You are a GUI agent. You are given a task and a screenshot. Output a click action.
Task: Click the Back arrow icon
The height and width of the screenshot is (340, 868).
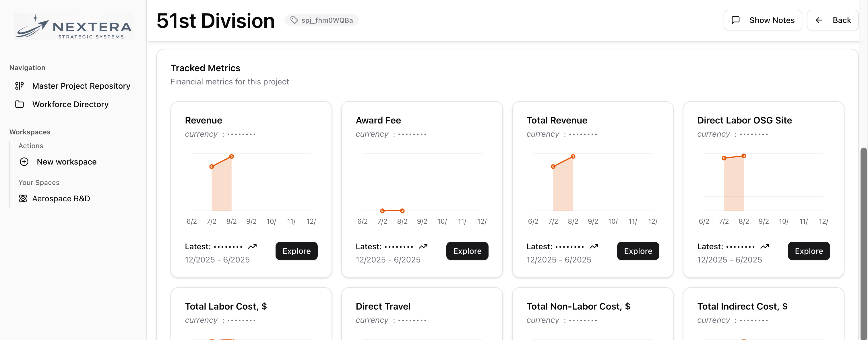819,20
